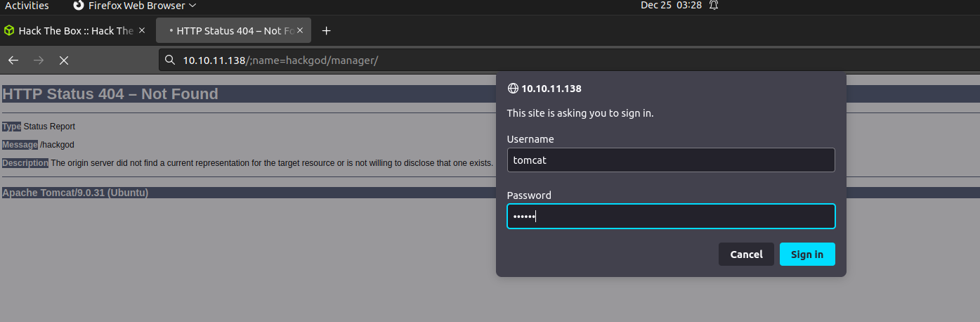Viewport: 980px width, 322px height.
Task: Cancel the sign-in dialog
Action: [746, 255]
